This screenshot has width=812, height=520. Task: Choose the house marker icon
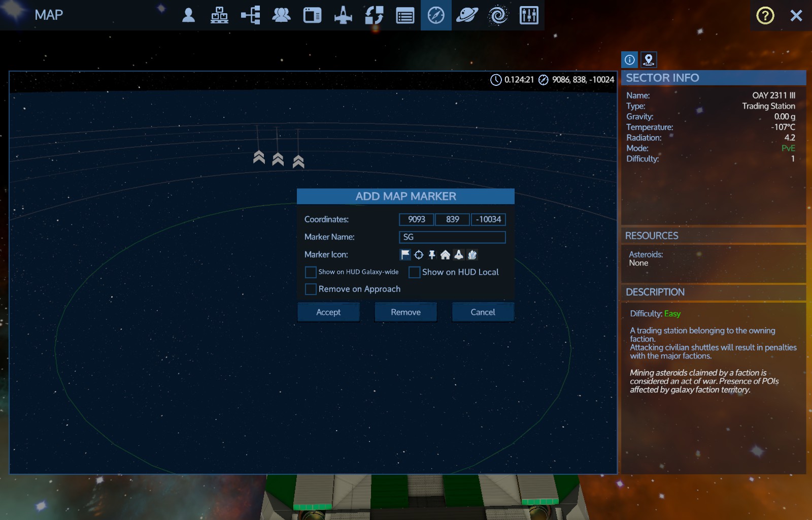click(445, 255)
